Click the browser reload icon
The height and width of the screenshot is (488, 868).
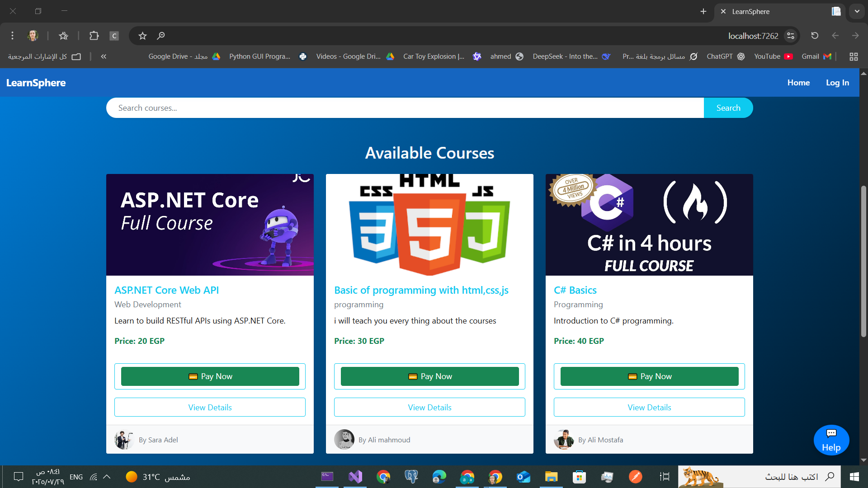click(x=815, y=36)
